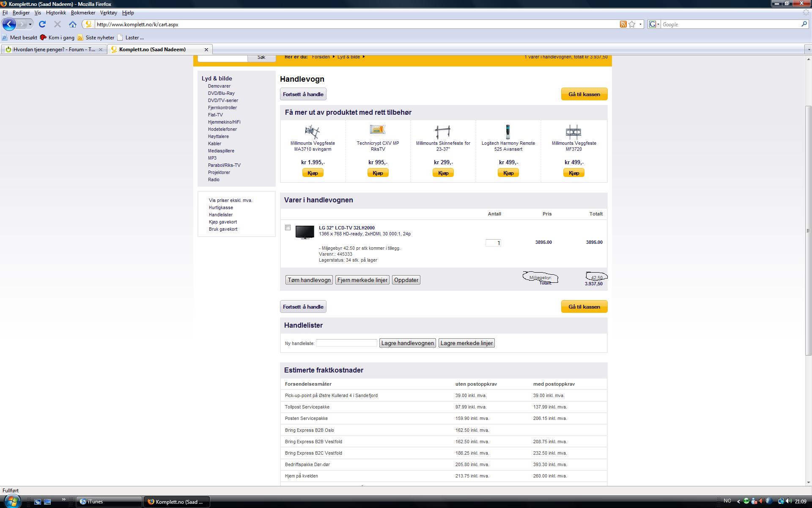Click the LG 32" LCD-TV 32LH2000 product title
812x508 pixels.
click(x=346, y=228)
